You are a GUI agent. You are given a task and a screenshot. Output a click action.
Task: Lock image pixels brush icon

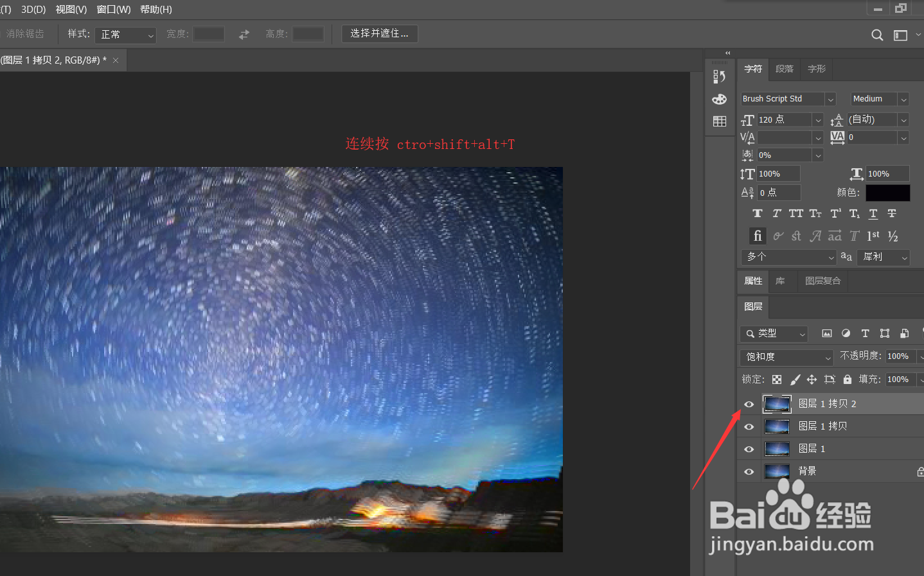pyautogui.click(x=795, y=380)
